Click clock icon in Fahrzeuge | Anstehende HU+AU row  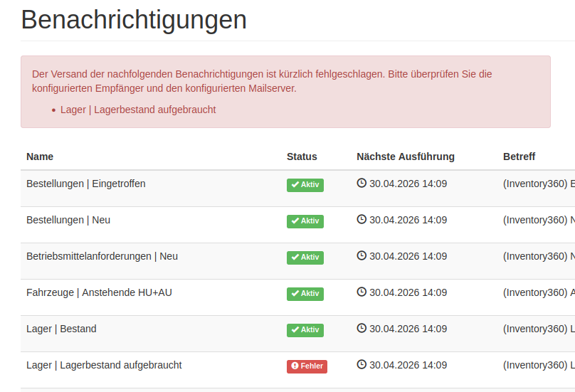pos(362,292)
